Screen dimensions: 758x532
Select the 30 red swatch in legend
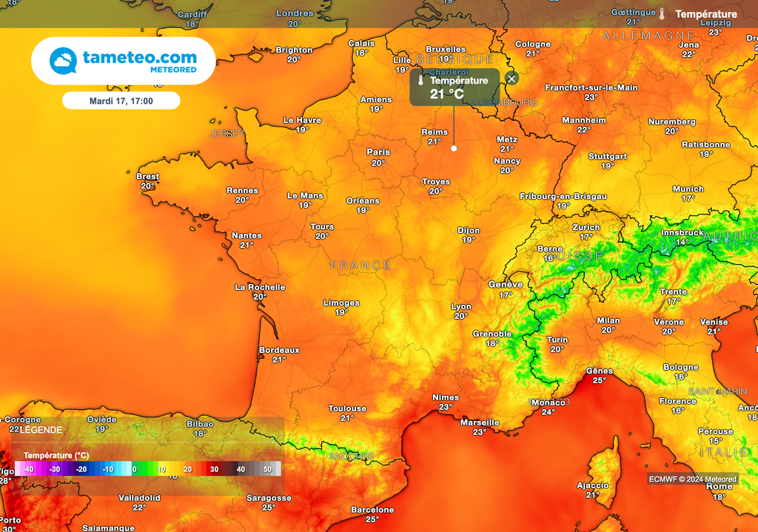point(213,469)
